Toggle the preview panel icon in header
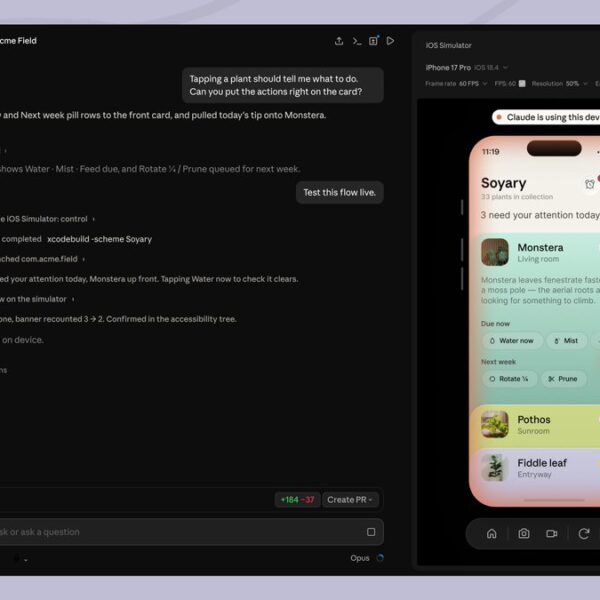This screenshot has width=600, height=600. (x=373, y=41)
